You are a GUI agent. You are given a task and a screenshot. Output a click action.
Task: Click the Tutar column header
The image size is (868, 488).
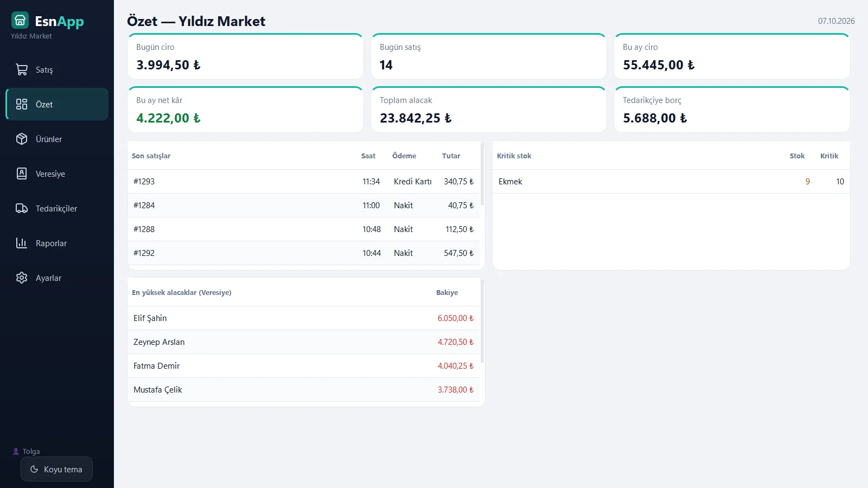[x=451, y=156]
